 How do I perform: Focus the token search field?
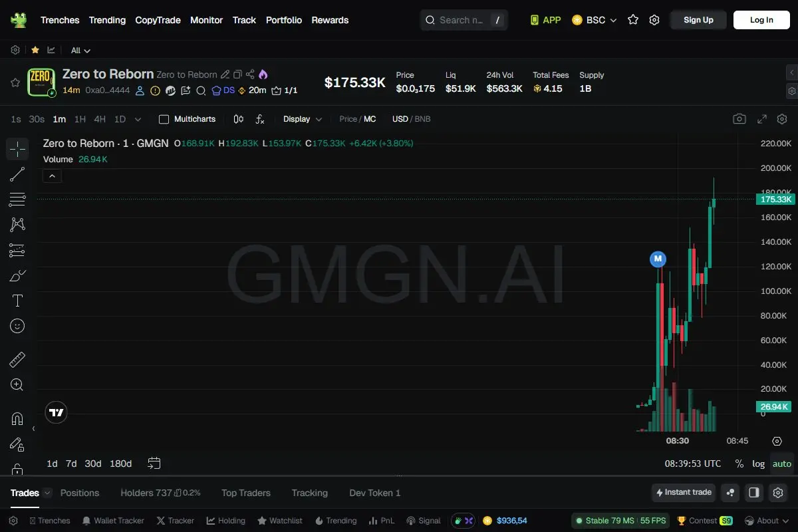click(x=464, y=20)
